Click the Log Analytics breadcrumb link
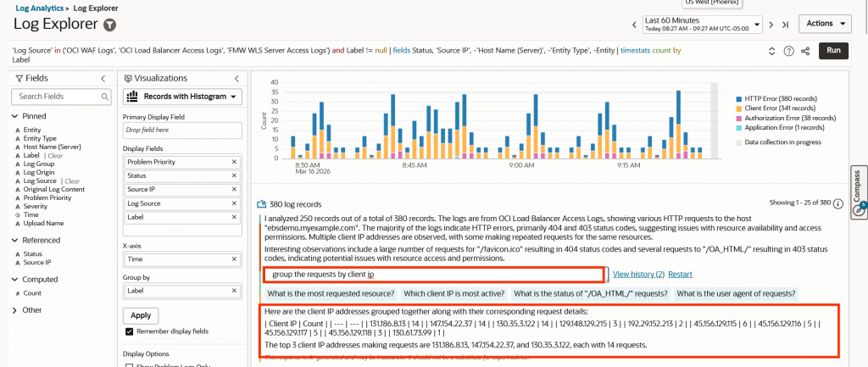Image resolution: width=868 pixels, height=367 pixels. point(38,8)
